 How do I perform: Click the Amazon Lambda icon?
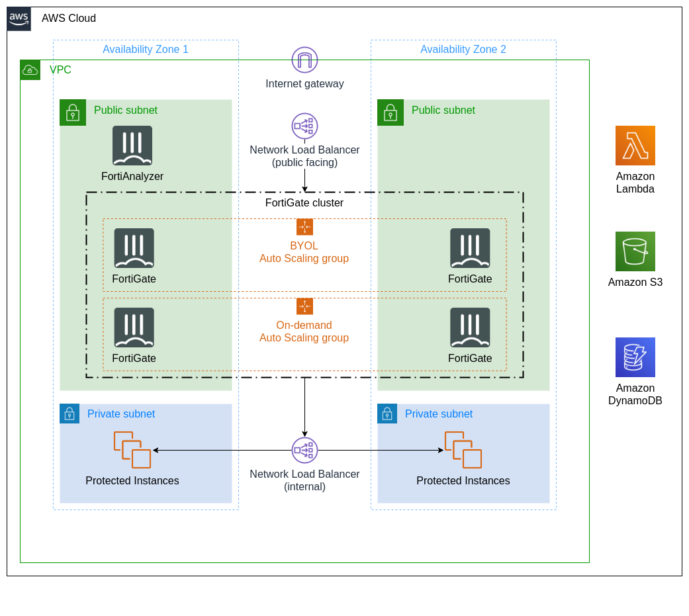pyautogui.click(x=635, y=146)
